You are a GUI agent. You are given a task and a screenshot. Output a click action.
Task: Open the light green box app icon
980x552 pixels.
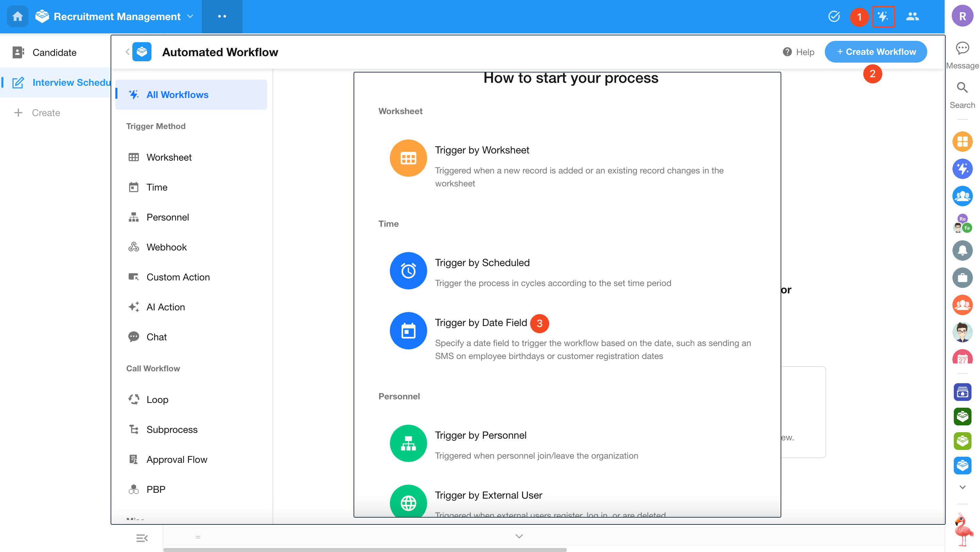(x=962, y=441)
